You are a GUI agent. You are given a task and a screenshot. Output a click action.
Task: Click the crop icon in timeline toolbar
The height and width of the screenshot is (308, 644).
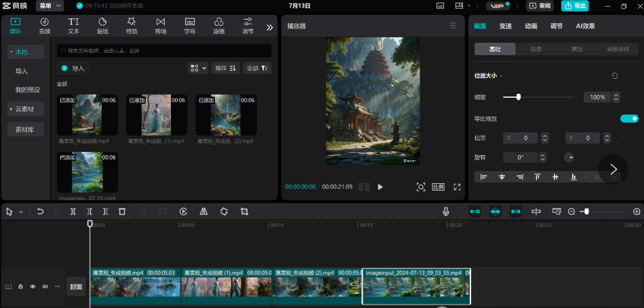tap(244, 212)
